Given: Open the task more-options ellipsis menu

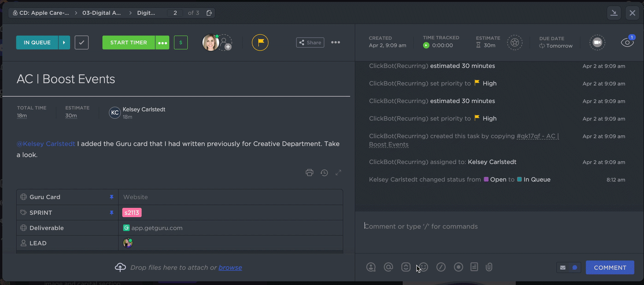Looking at the screenshot, I should click(335, 42).
